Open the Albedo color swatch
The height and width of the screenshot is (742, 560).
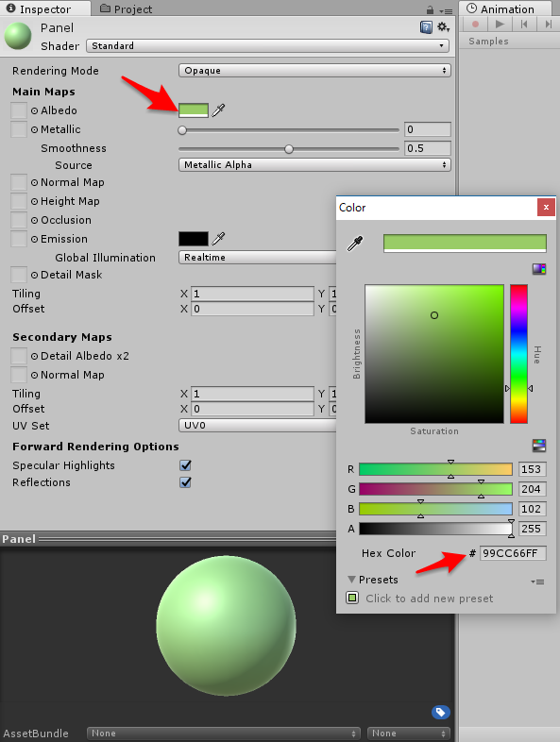pos(194,110)
